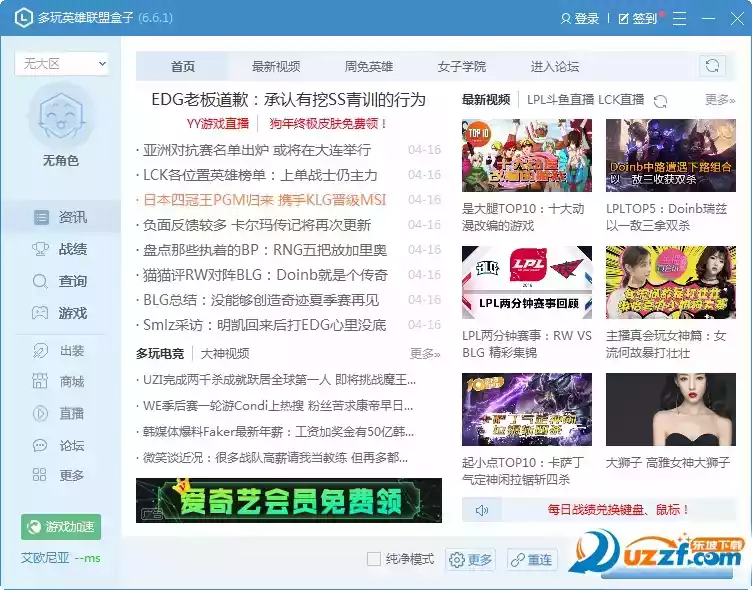Click the 艾欧尼亚 server ping status
This screenshot has height=590, width=752.
[x=60, y=558]
